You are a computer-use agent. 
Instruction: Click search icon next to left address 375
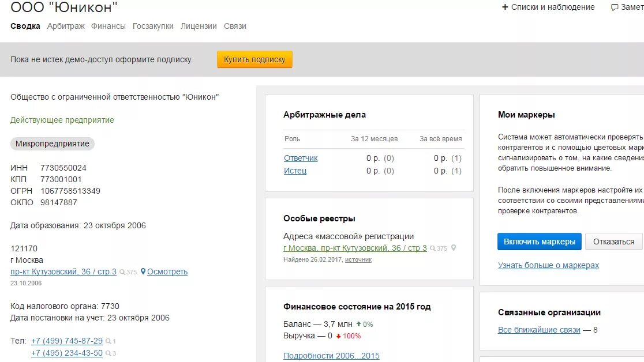pyautogui.click(x=122, y=272)
